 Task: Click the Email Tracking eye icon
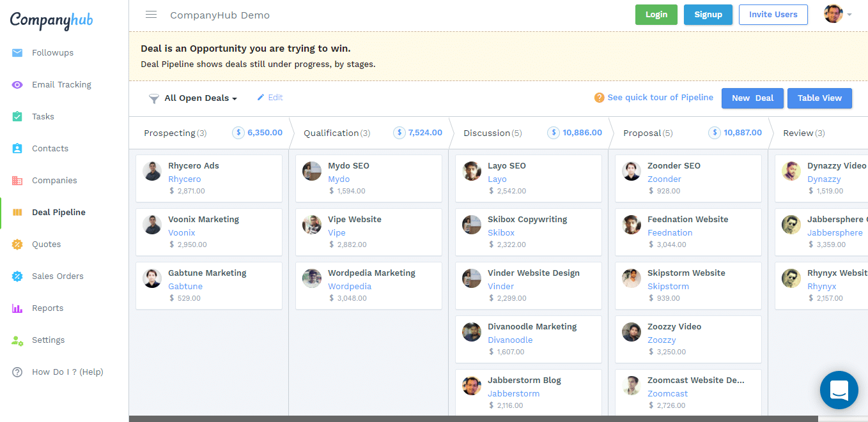pyautogui.click(x=17, y=85)
